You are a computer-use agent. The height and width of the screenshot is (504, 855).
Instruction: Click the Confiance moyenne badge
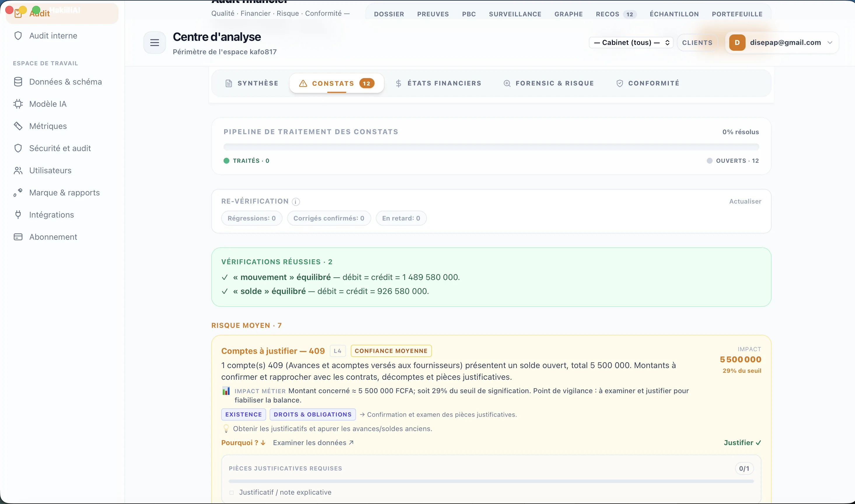391,351
